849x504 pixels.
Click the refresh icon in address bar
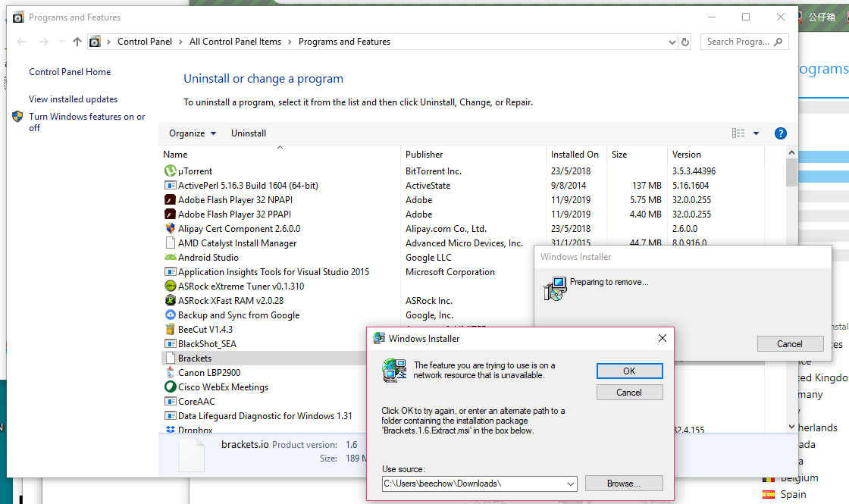[x=685, y=42]
